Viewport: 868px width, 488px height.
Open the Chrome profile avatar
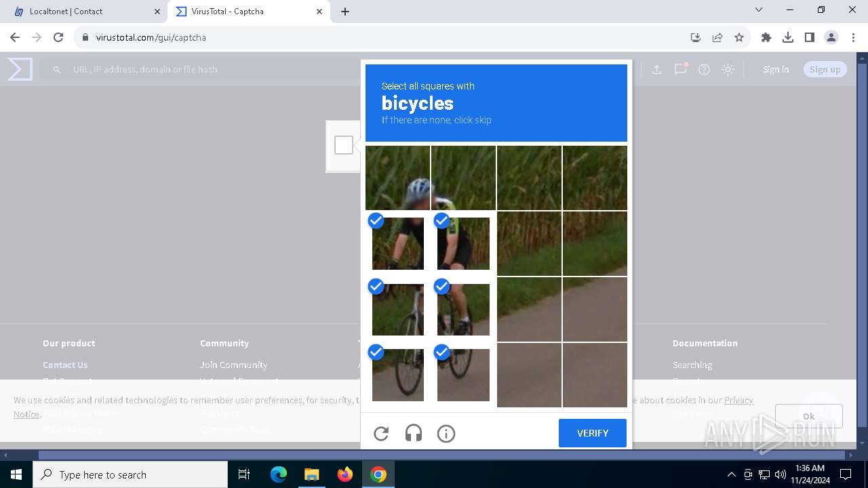pyautogui.click(x=831, y=37)
